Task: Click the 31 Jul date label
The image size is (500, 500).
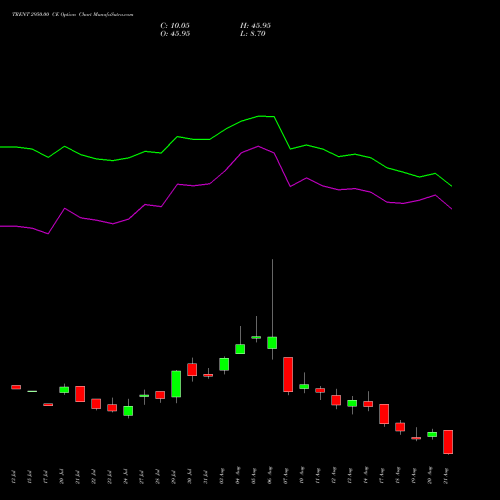Action: 206,477
